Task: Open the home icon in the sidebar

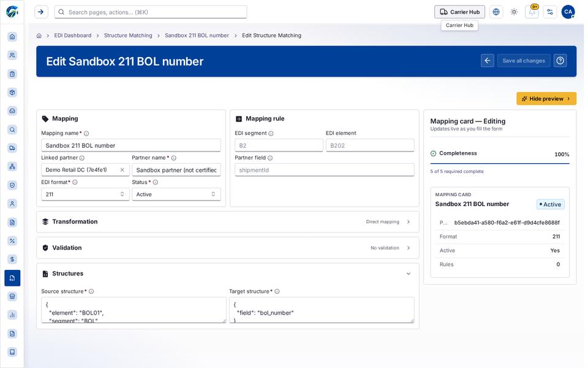Action: click(x=12, y=36)
